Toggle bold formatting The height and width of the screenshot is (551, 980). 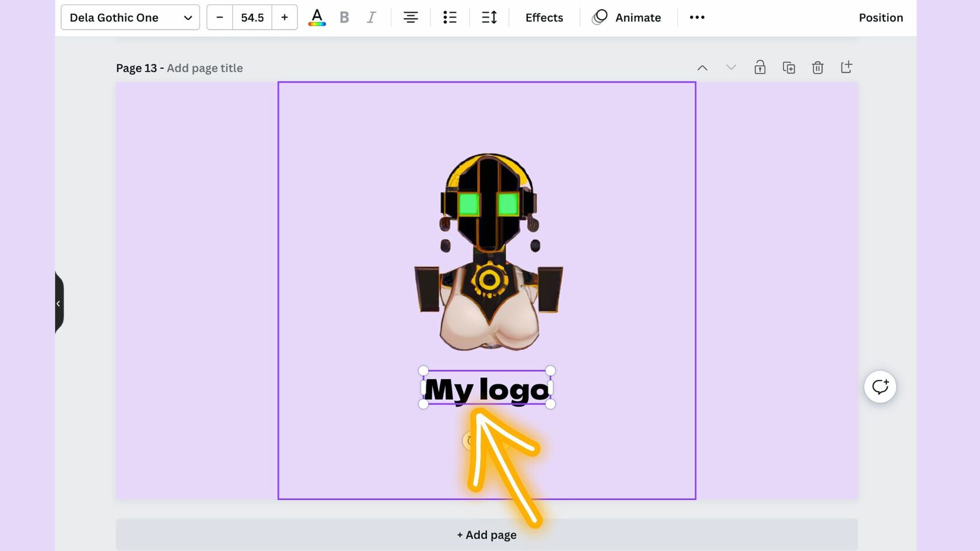pyautogui.click(x=344, y=17)
